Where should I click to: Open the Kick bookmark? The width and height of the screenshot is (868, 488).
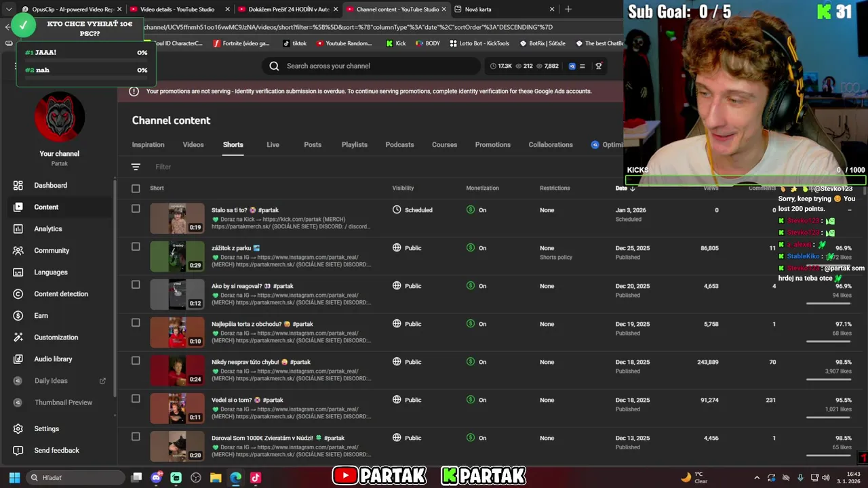(x=395, y=43)
